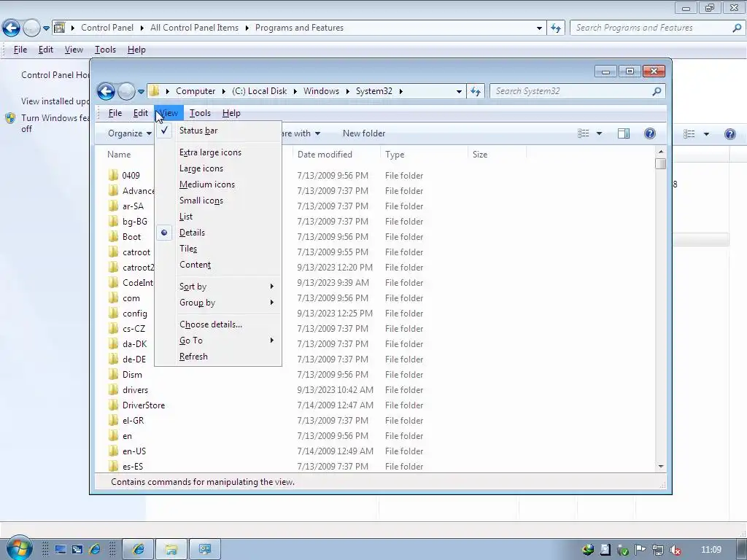
Task: Click the Help icon in System32 toolbar
Action: [x=650, y=133]
